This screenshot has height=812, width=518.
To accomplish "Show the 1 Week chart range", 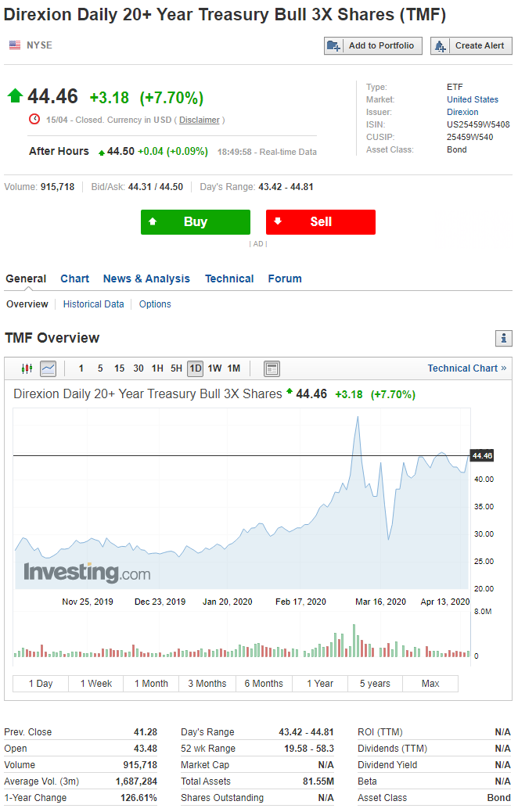I will pyautogui.click(x=95, y=684).
